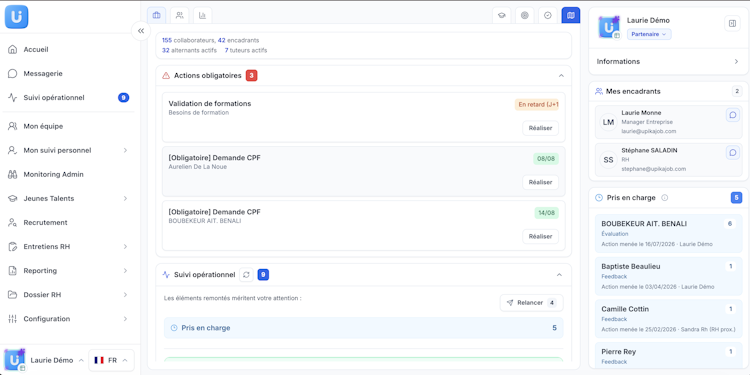Click the En retard status tag
The image size is (750, 375).
point(536,105)
